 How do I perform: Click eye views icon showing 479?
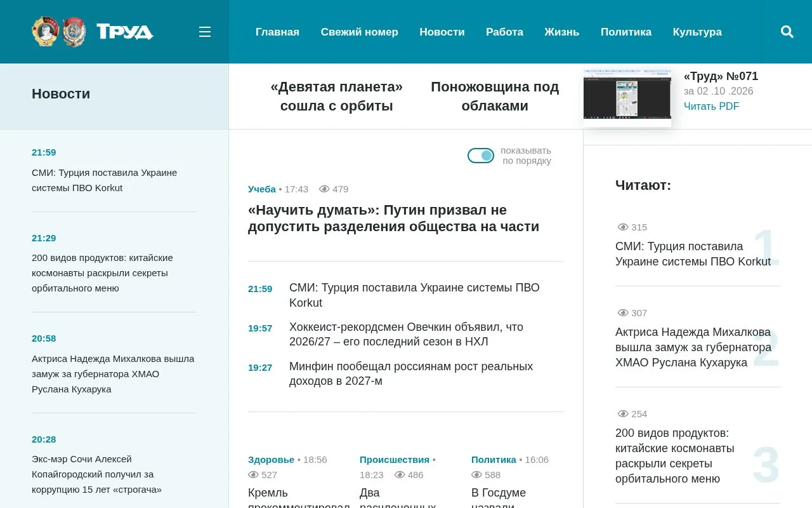[324, 189]
